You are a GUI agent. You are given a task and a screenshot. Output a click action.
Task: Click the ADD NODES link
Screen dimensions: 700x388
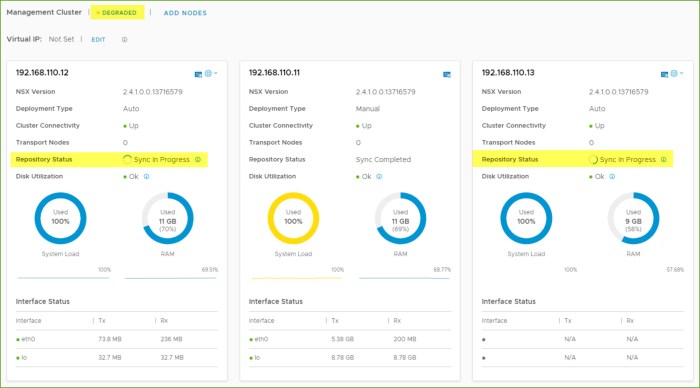click(x=185, y=13)
